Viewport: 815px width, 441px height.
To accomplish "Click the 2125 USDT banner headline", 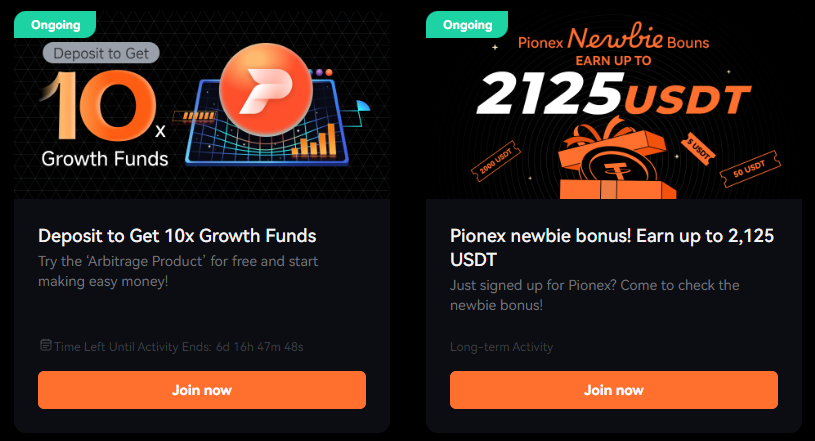I will click(613, 94).
